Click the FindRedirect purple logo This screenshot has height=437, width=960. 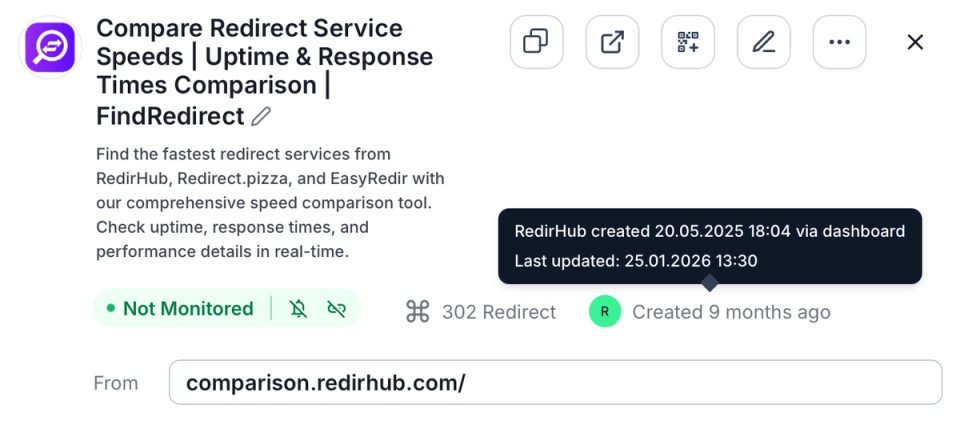50,47
